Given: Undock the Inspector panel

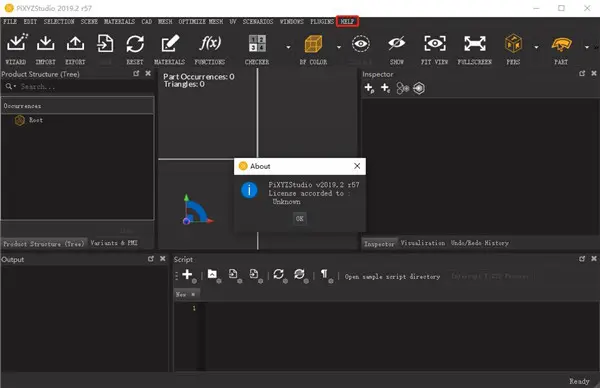Looking at the screenshot, I should pyautogui.click(x=582, y=73).
